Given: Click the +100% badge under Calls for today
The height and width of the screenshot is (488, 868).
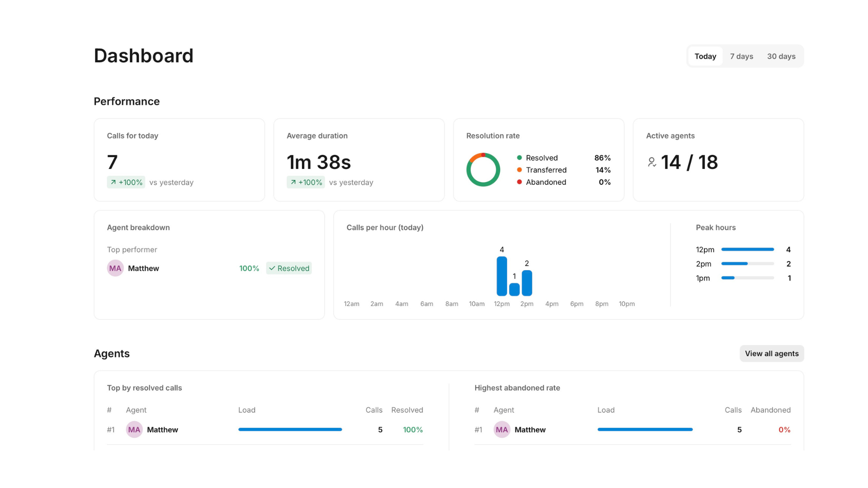Looking at the screenshot, I should [126, 182].
